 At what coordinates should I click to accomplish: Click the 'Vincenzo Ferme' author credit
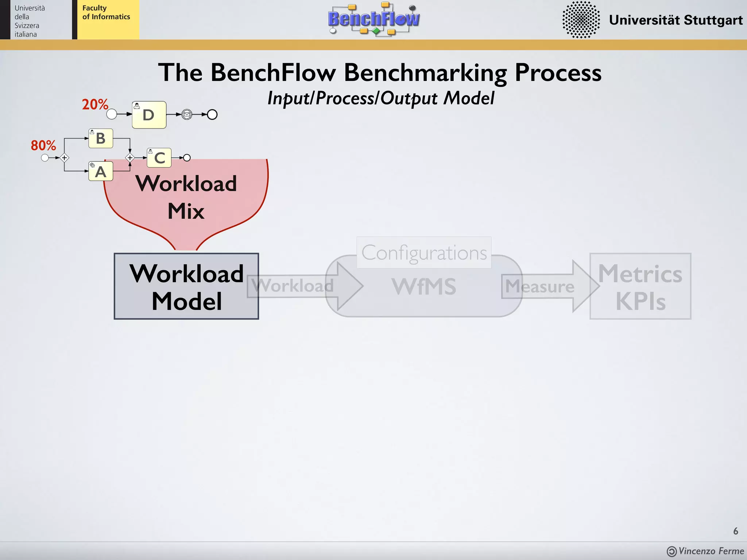[711, 551]
